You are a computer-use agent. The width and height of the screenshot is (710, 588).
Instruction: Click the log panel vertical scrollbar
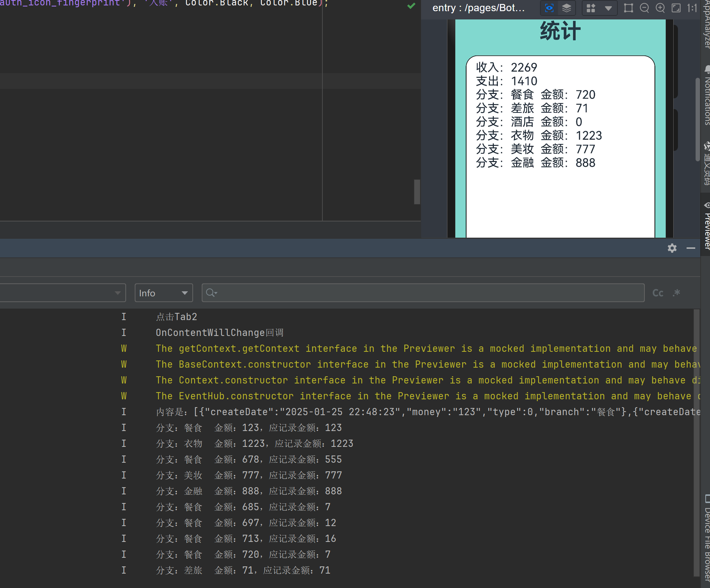[x=697, y=443]
